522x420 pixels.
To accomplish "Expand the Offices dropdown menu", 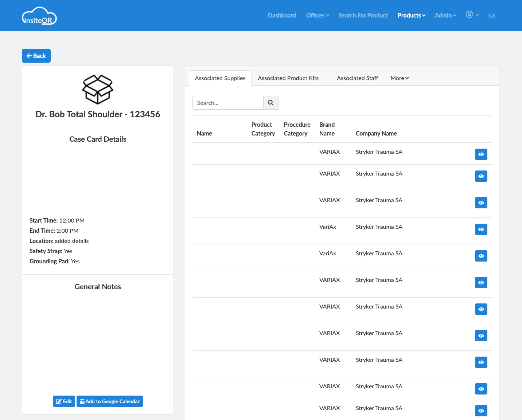I will point(318,15).
